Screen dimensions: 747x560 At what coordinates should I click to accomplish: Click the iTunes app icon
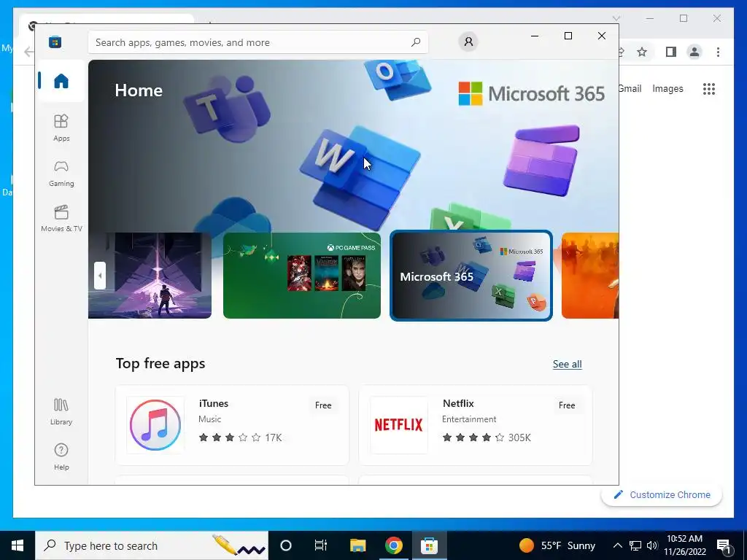click(155, 425)
